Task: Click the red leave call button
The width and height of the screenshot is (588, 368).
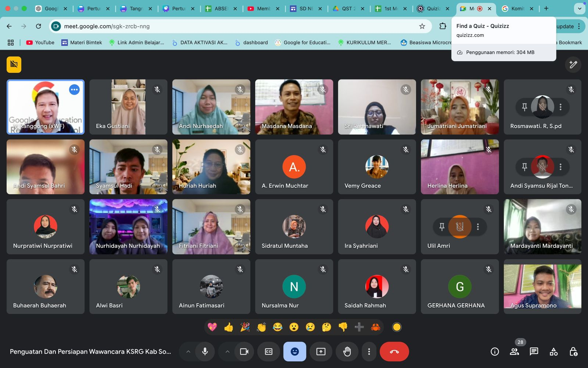Action: 394,351
